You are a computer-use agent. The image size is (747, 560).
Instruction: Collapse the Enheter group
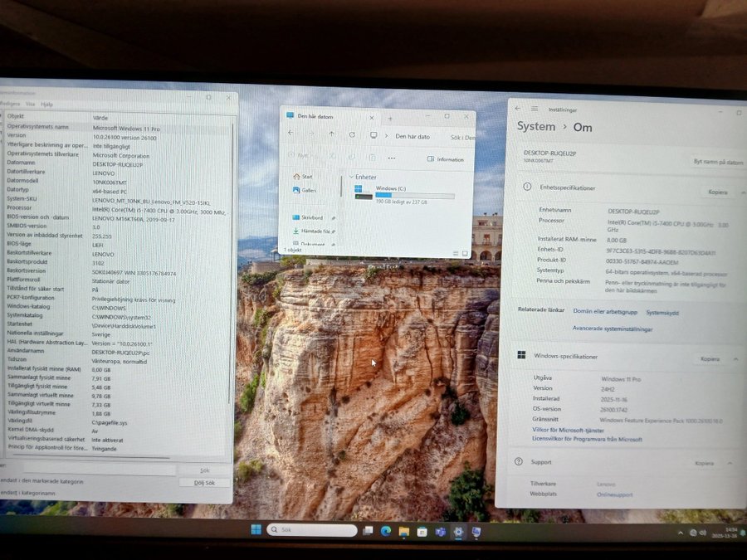click(352, 177)
